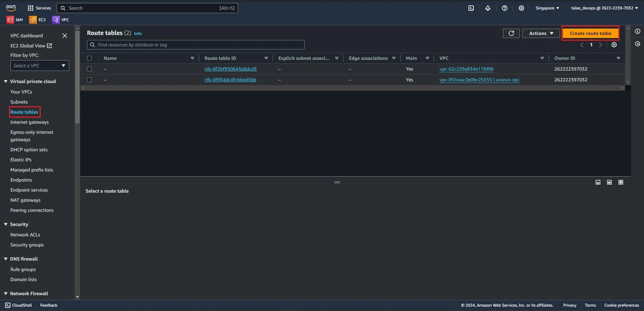This screenshot has height=311, width=644.
Task: Open NAT gateways in the sidebar
Action: point(25,200)
